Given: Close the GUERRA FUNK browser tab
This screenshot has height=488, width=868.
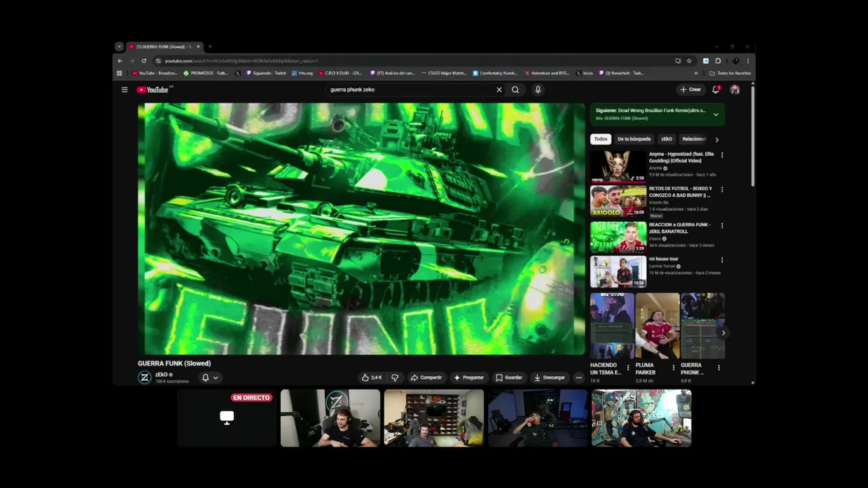Looking at the screenshot, I should coord(199,47).
